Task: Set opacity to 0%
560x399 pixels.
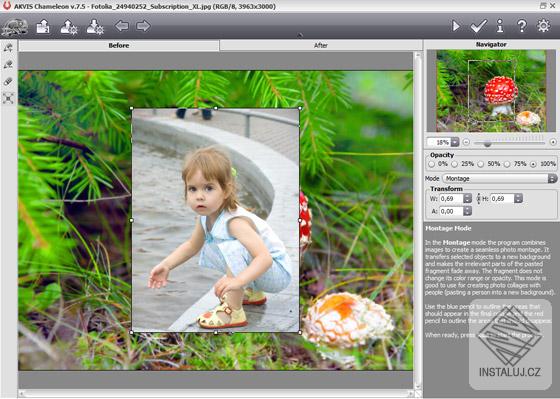Action: [x=432, y=164]
